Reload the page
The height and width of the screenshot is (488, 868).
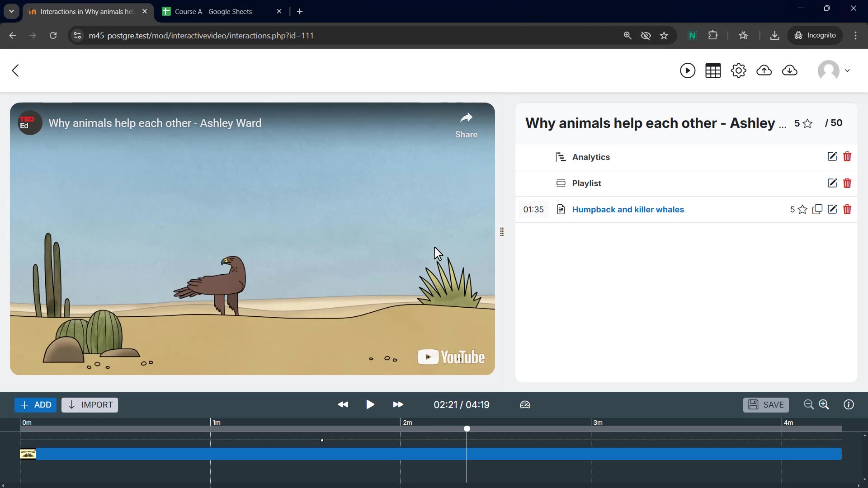pyautogui.click(x=53, y=35)
